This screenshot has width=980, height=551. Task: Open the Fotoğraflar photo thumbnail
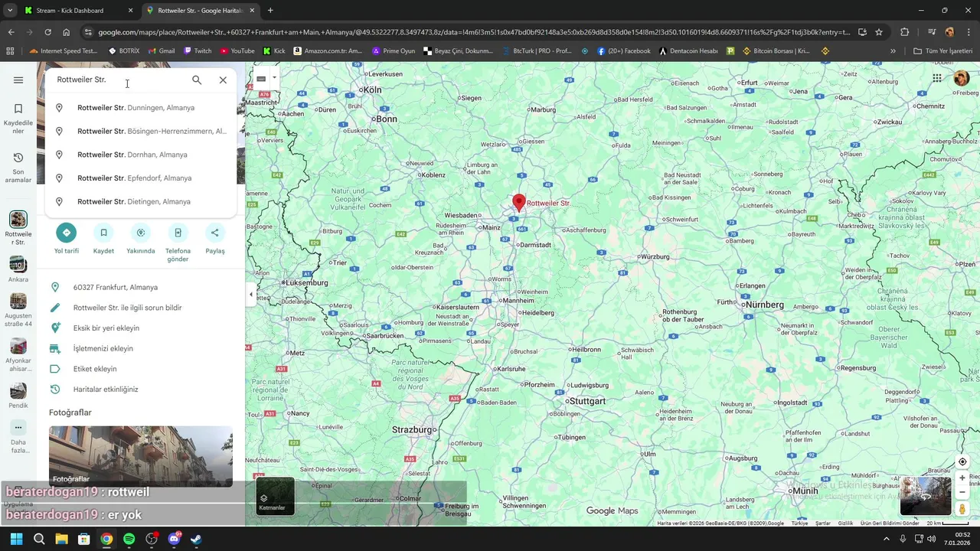click(141, 456)
